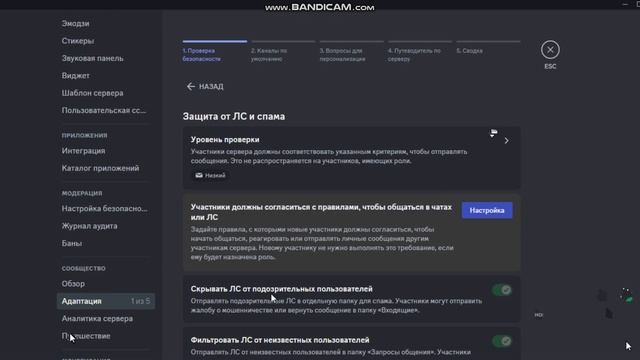Open the Уровень проверки chevron arrow
Viewport: 640px width, 360px height.
[x=506, y=141]
